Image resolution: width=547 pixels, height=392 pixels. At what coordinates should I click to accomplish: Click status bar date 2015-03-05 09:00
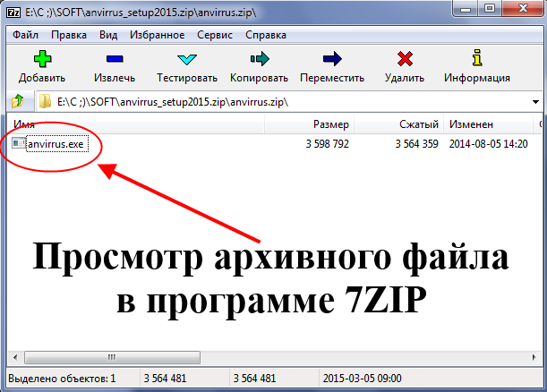pos(362,379)
